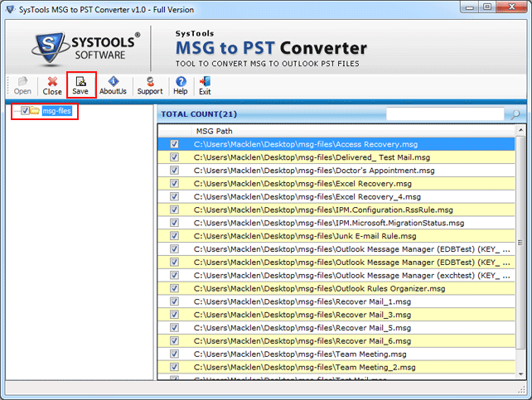Uncheck the Team Meeting.msg checkbox
Viewport: 532px width, 400px height.
click(174, 354)
